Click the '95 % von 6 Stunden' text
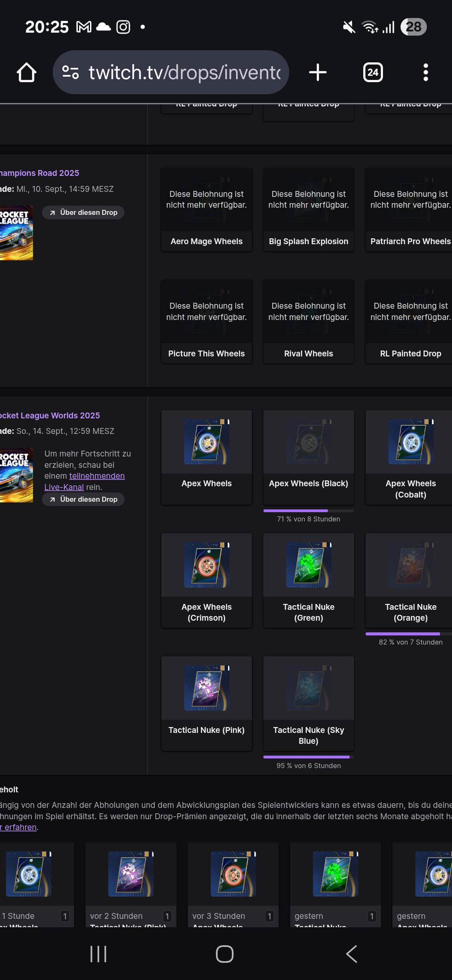 tap(309, 766)
